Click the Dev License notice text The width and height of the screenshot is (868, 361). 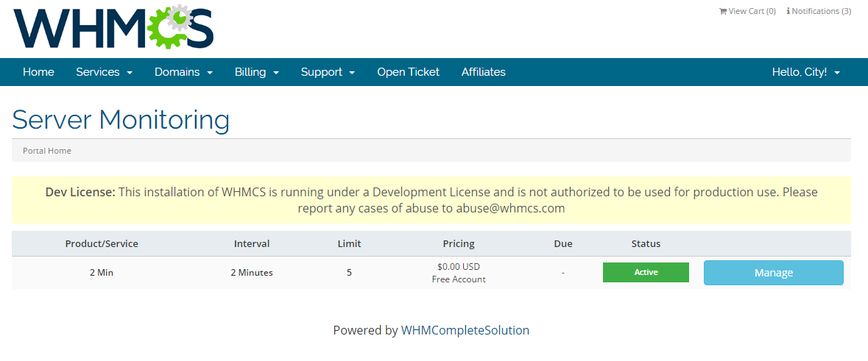(431, 200)
